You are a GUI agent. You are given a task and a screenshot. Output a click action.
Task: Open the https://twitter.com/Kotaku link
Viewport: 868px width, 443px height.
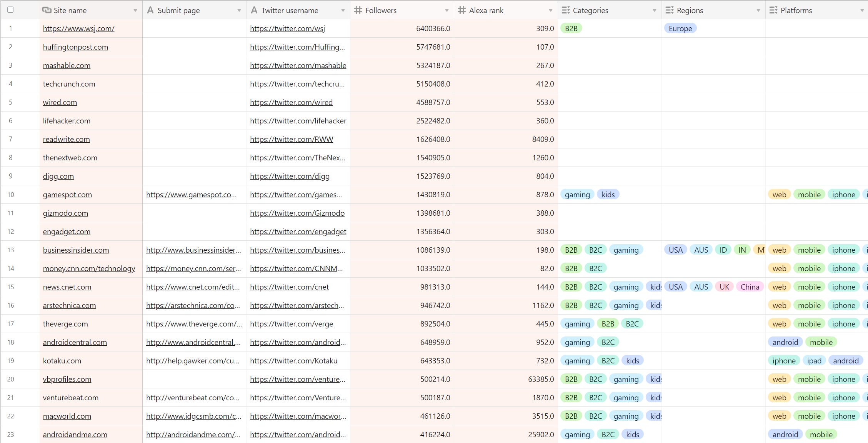pos(293,361)
